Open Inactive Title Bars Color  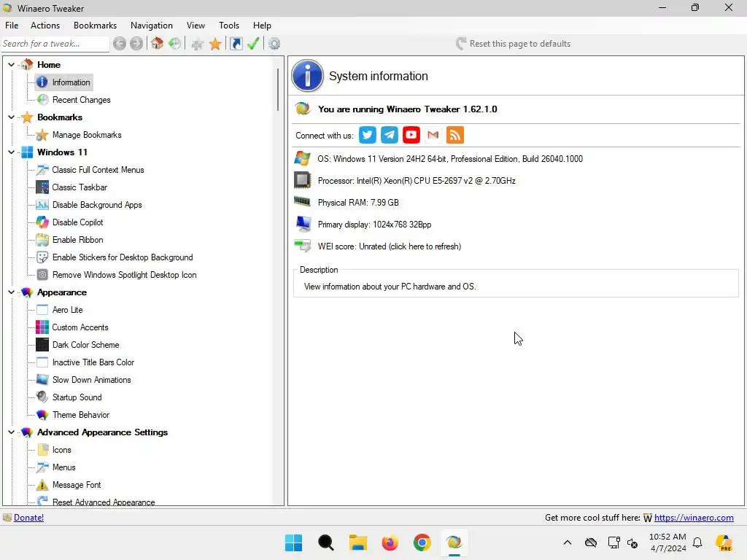(93, 362)
